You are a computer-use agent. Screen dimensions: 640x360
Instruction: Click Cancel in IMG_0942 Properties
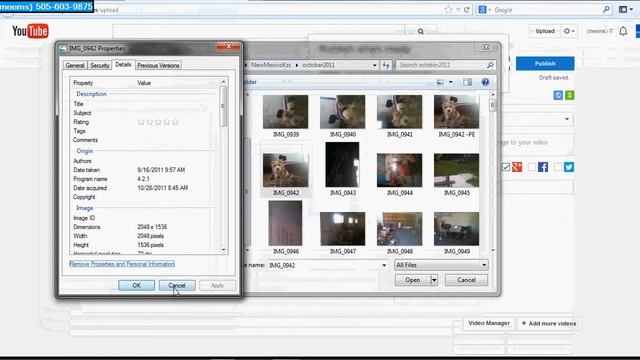177,285
